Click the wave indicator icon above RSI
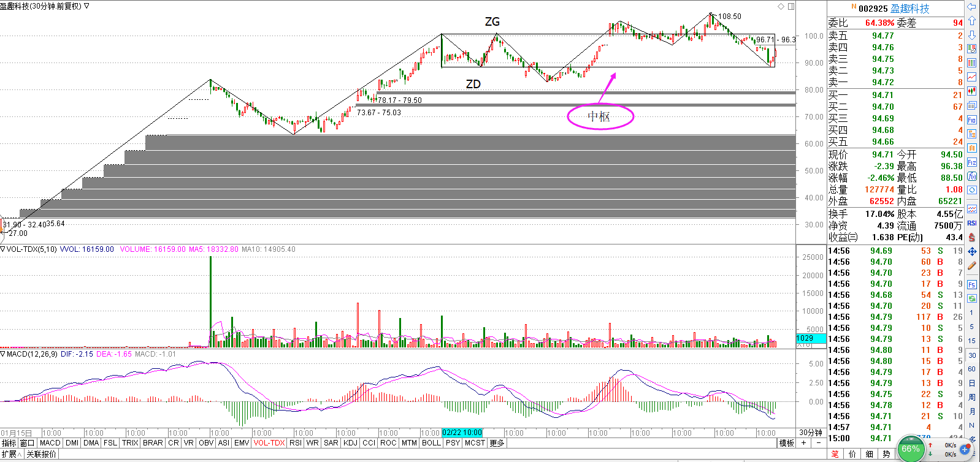 [x=971, y=209]
